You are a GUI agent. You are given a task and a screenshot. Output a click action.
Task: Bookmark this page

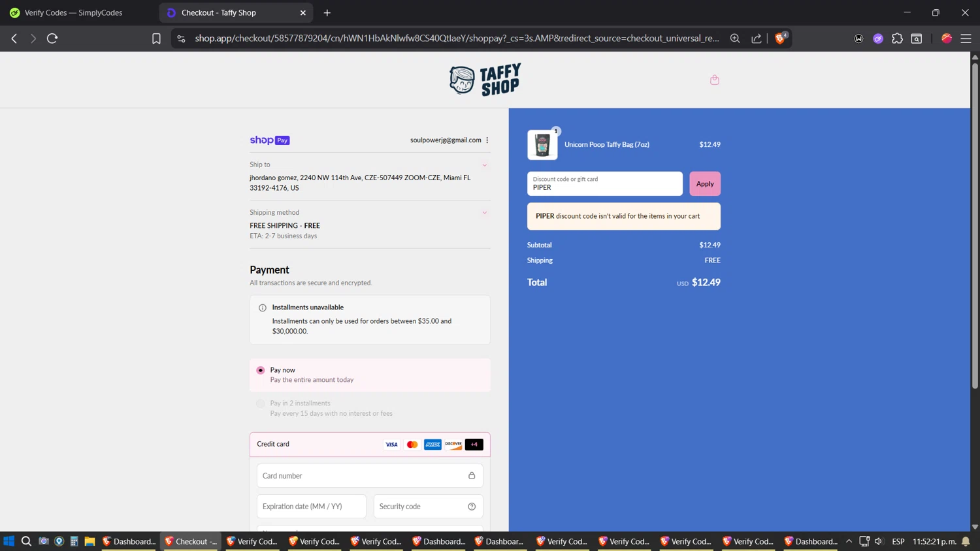point(156,39)
